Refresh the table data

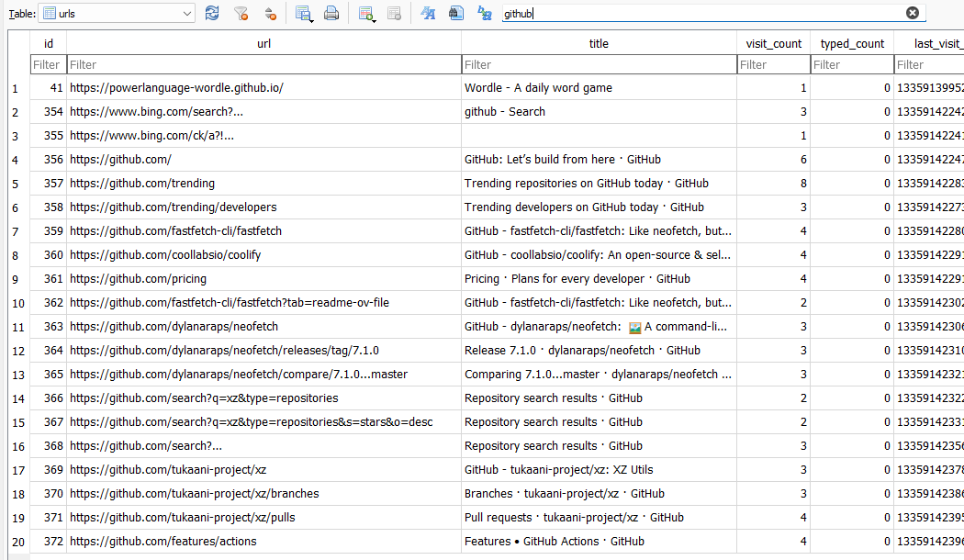tap(212, 13)
